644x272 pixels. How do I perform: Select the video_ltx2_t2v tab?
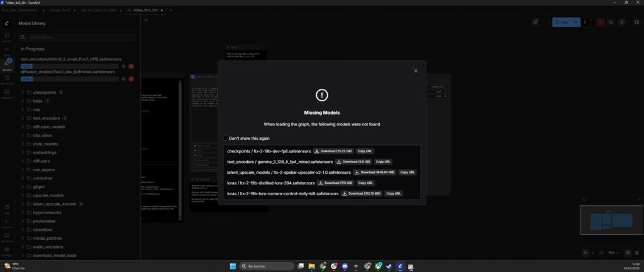point(144,11)
